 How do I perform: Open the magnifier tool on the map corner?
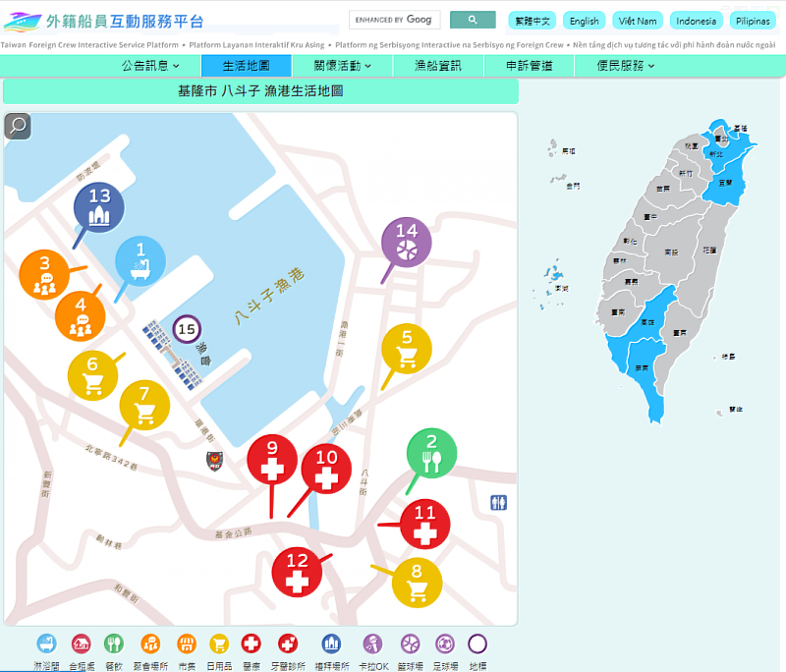(x=17, y=126)
